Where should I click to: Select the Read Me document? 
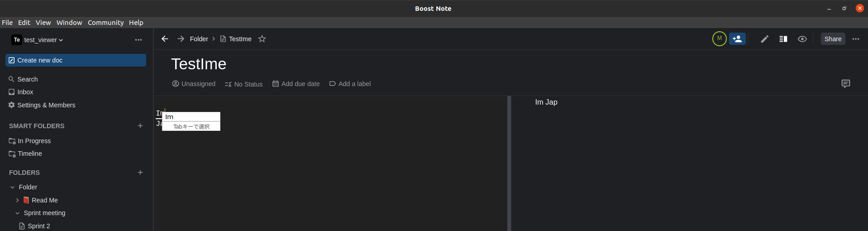40,200
